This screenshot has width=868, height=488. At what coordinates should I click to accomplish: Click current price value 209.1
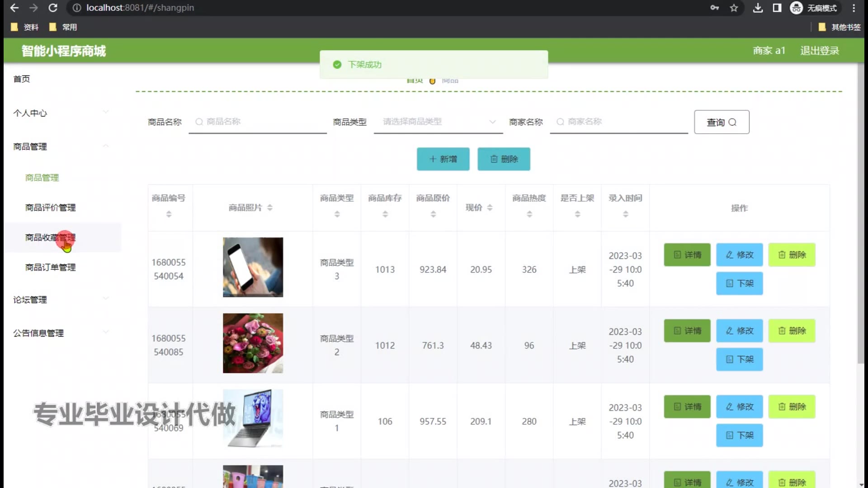point(481,422)
